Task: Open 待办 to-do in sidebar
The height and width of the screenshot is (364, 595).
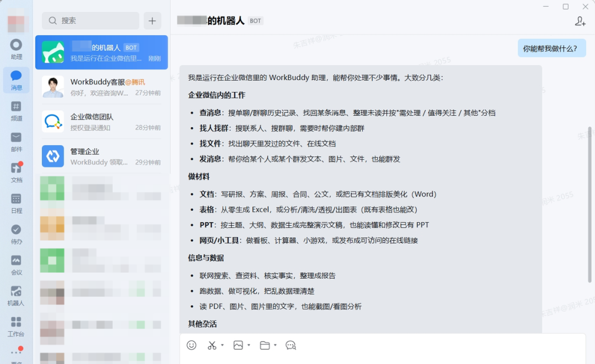Action: point(16,234)
